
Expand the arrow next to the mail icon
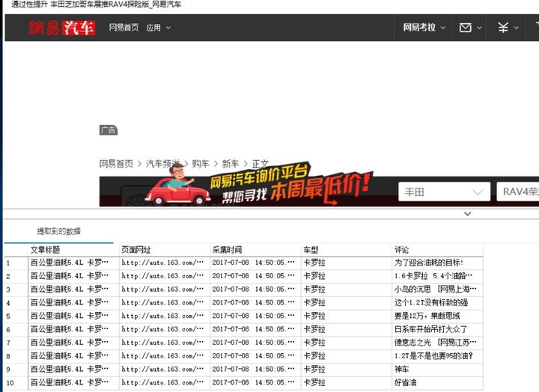(x=479, y=28)
